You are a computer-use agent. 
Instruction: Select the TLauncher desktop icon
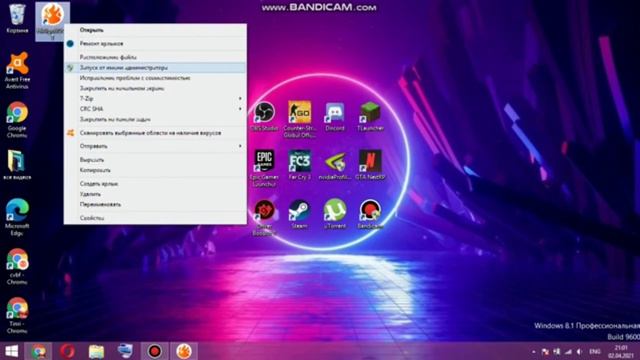tap(370, 116)
